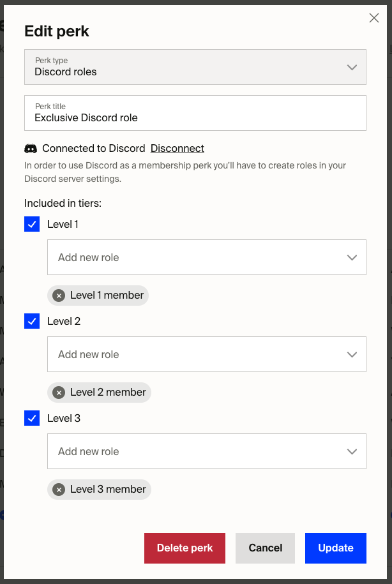The width and height of the screenshot is (392, 584).
Task: Open the Perk type dropdown
Action: [x=195, y=67]
